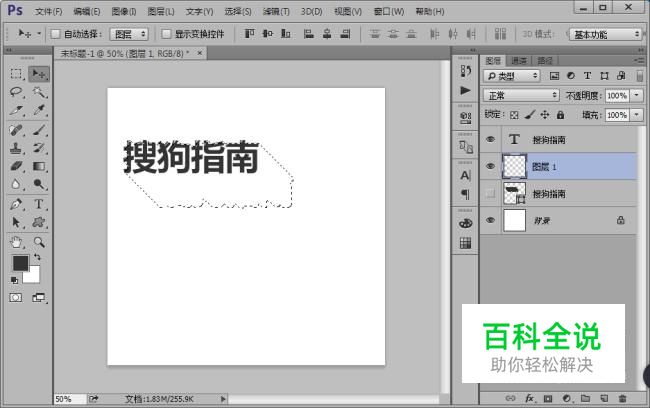Click the 图层 1 layer thumbnail

[514, 167]
